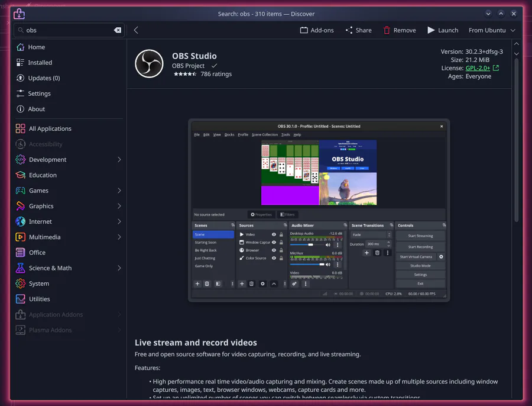Click the Version: 30.2.3+dfsg-3 text
The height and width of the screenshot is (406, 532).
coord(472,51)
